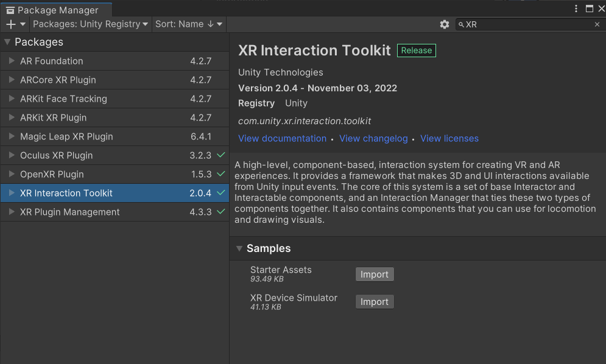Open the add package plus menu
This screenshot has height=364, width=606.
click(15, 24)
